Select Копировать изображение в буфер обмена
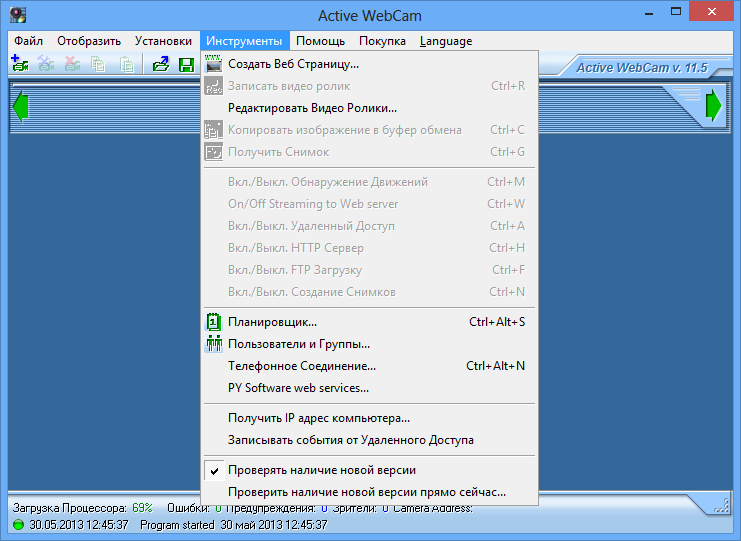The width and height of the screenshot is (741, 541). click(370, 130)
